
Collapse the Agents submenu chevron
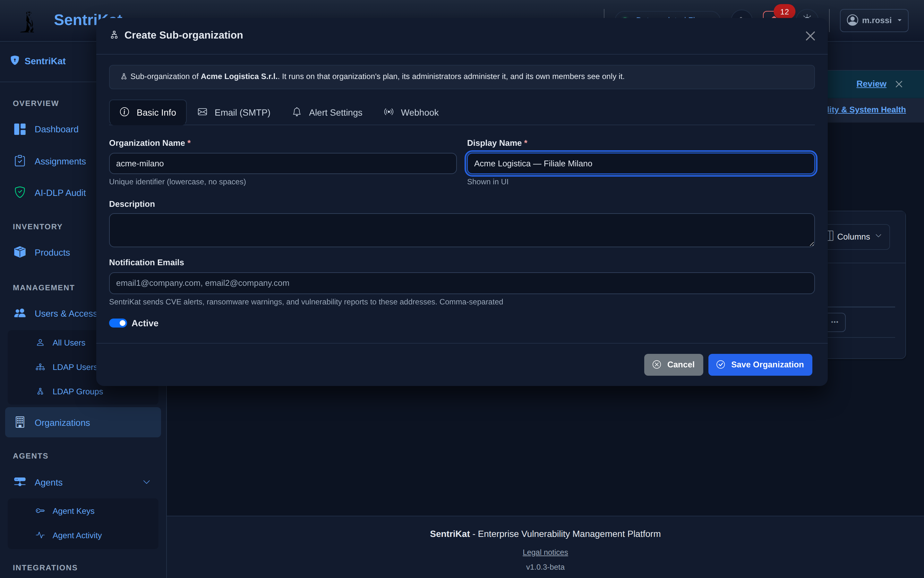147,482
